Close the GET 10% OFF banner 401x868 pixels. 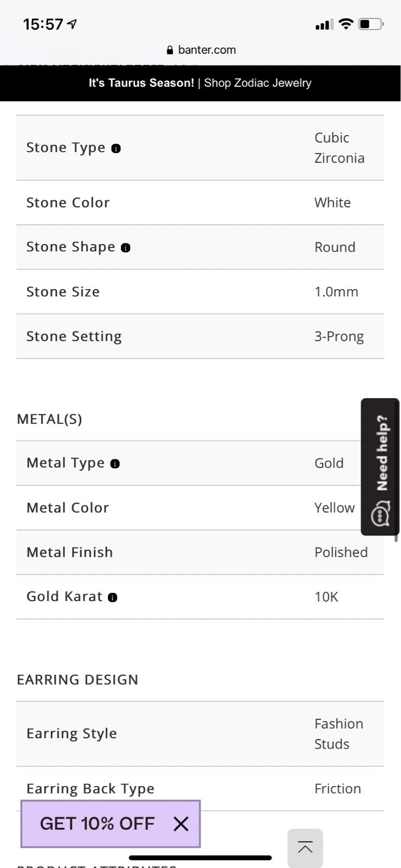181,824
